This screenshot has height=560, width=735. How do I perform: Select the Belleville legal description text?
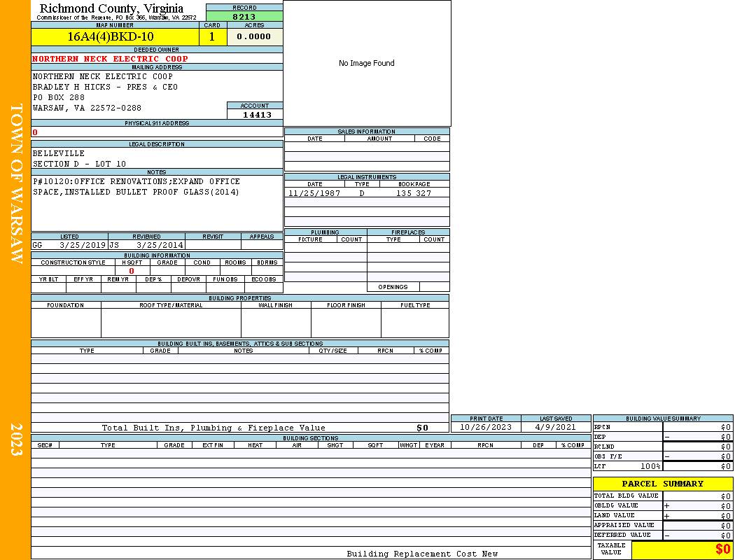point(59,153)
